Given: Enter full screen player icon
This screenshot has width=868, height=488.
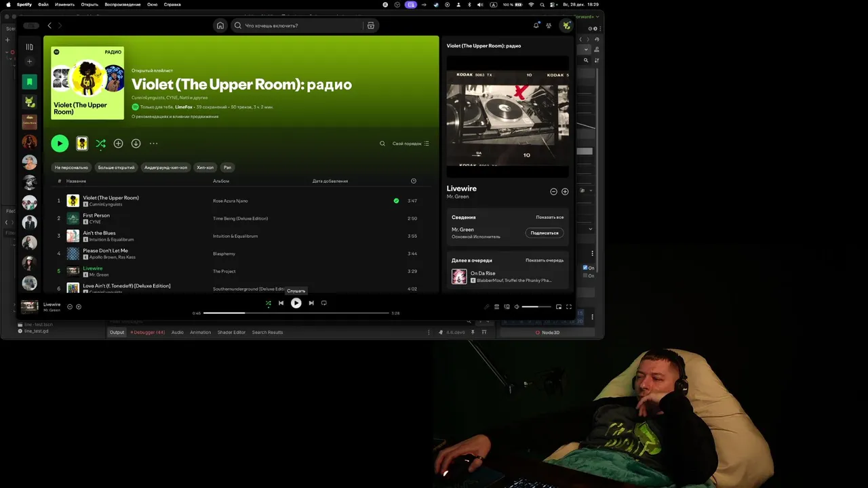Looking at the screenshot, I should [569, 307].
